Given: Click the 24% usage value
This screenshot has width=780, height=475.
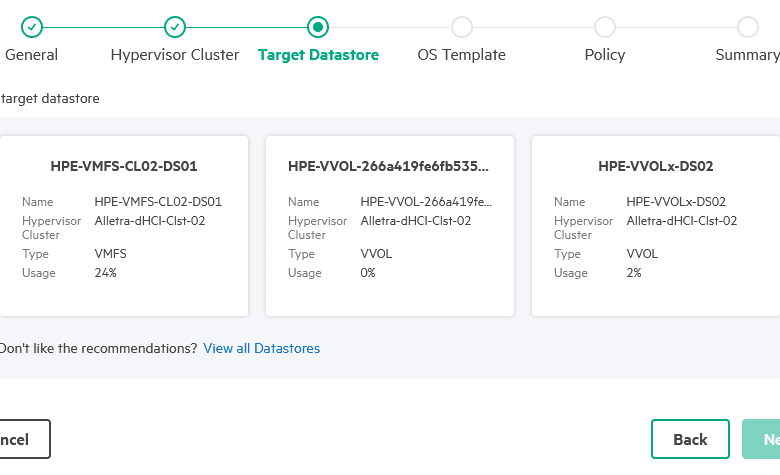Looking at the screenshot, I should coord(105,273).
